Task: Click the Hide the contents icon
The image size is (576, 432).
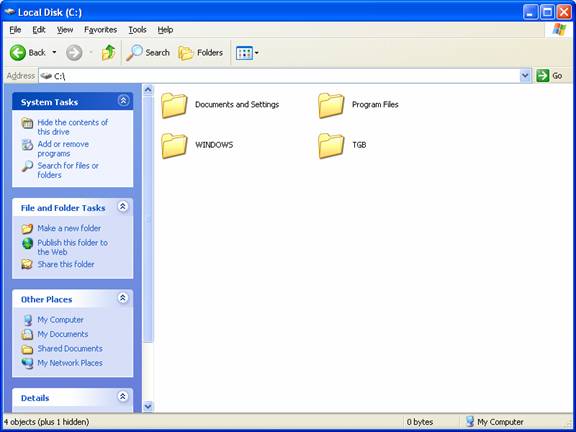Action: [x=27, y=123]
